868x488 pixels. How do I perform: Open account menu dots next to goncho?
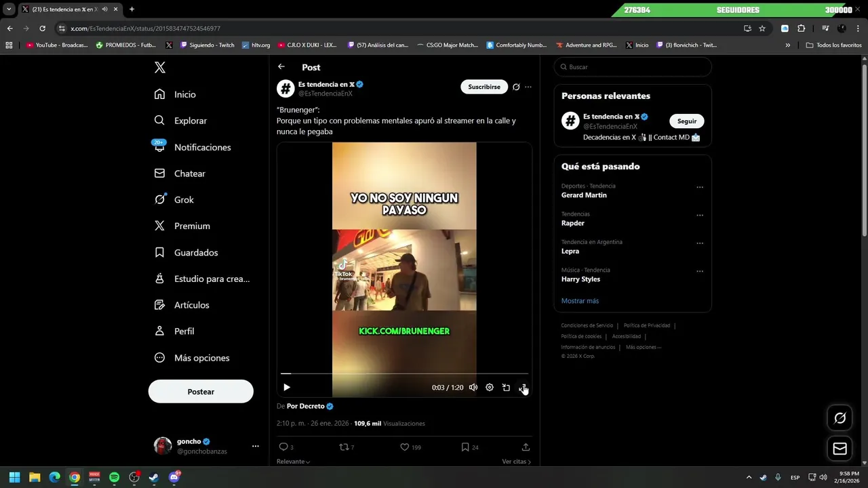[256, 446]
